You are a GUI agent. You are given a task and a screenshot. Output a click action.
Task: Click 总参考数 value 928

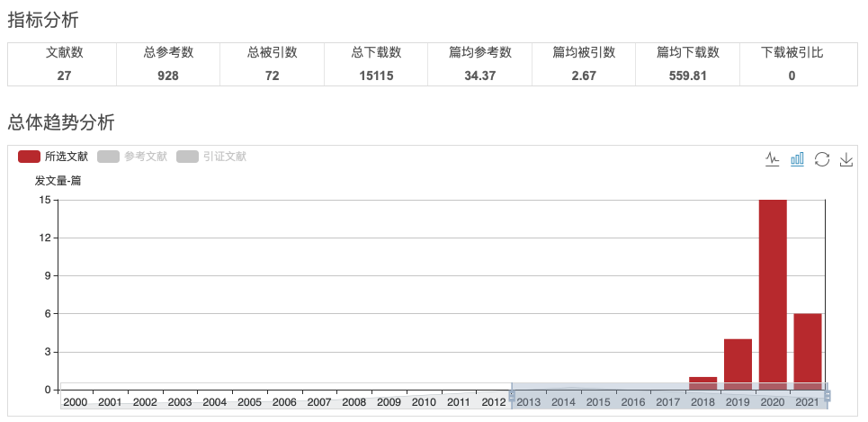click(x=167, y=76)
